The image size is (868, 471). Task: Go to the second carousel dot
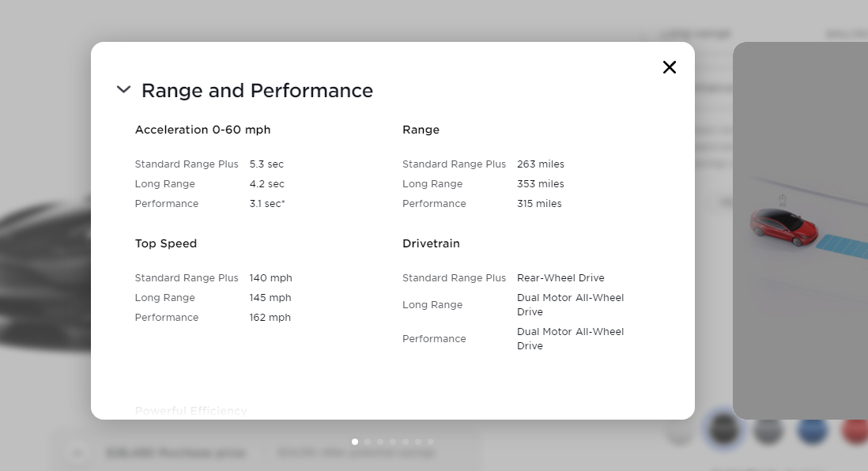[368, 442]
